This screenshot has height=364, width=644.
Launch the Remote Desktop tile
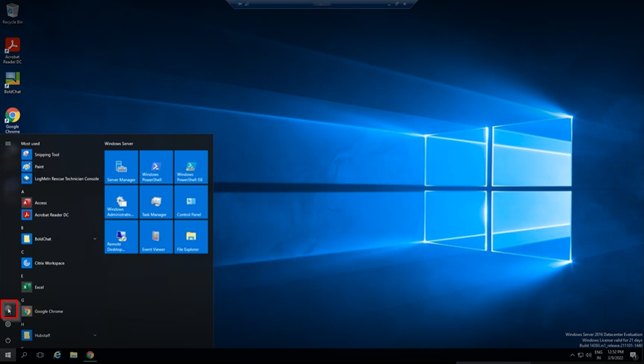(x=121, y=237)
